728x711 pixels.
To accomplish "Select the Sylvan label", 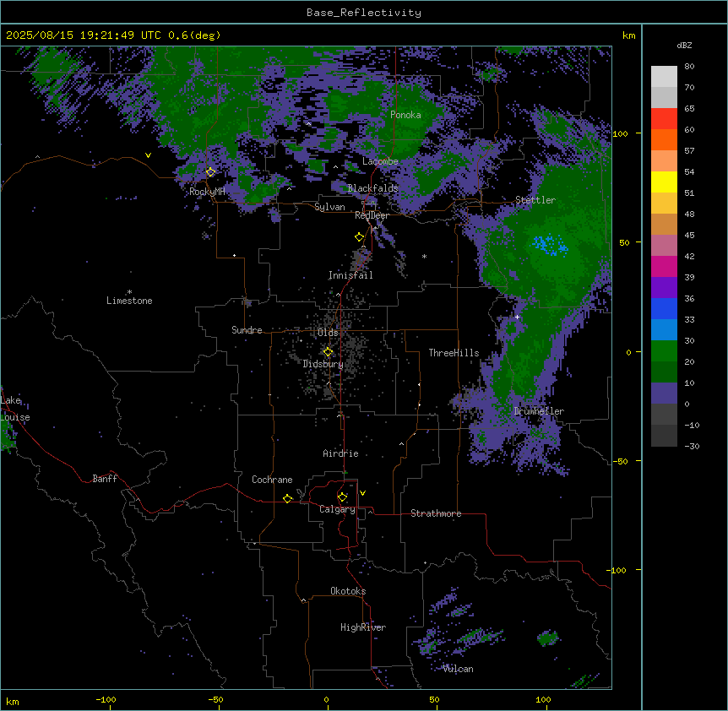I will 329,207.
